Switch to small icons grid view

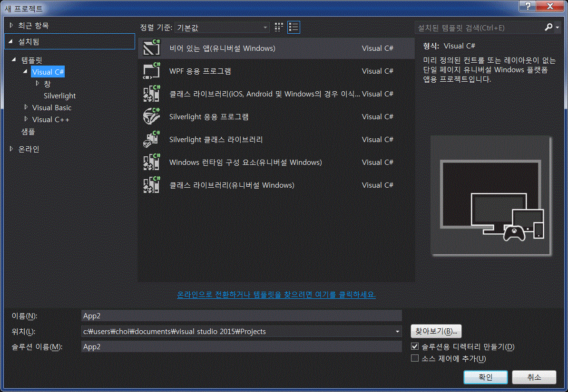[279, 27]
